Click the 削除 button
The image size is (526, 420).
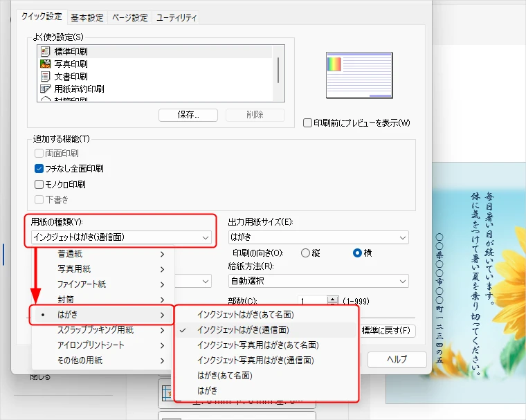pyautogui.click(x=255, y=115)
